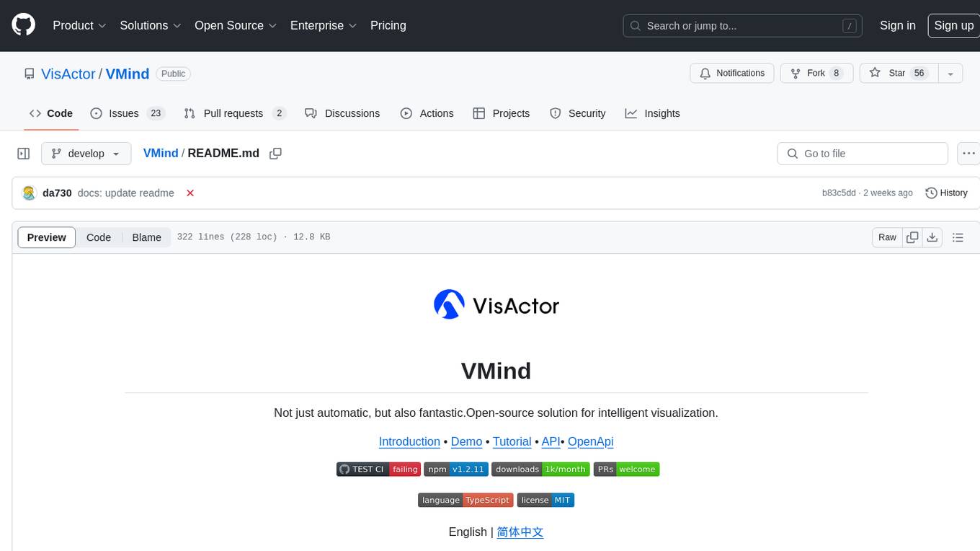Open da730 author profile link
This screenshot has height=551, width=980.
(x=57, y=193)
